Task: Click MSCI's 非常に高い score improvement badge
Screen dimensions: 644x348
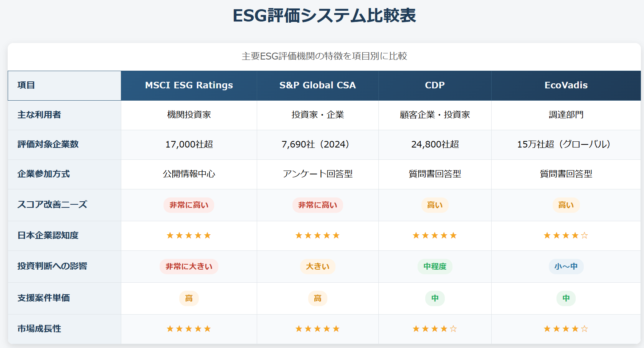Action: [x=189, y=205]
